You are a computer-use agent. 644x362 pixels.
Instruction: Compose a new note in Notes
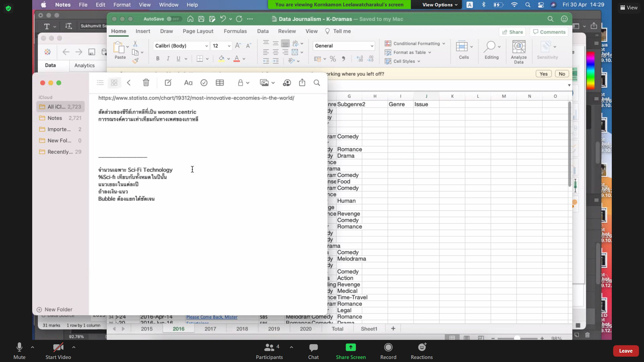[x=168, y=83]
